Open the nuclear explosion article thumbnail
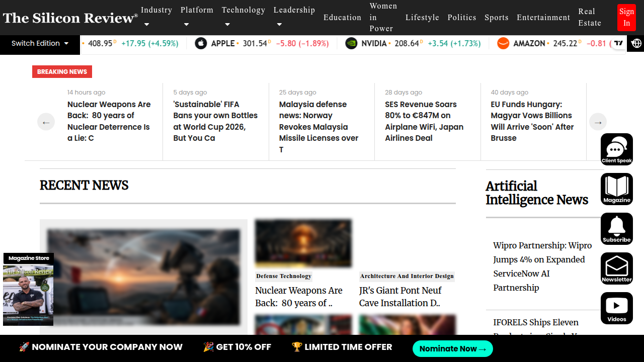The width and height of the screenshot is (644, 362). [x=303, y=243]
